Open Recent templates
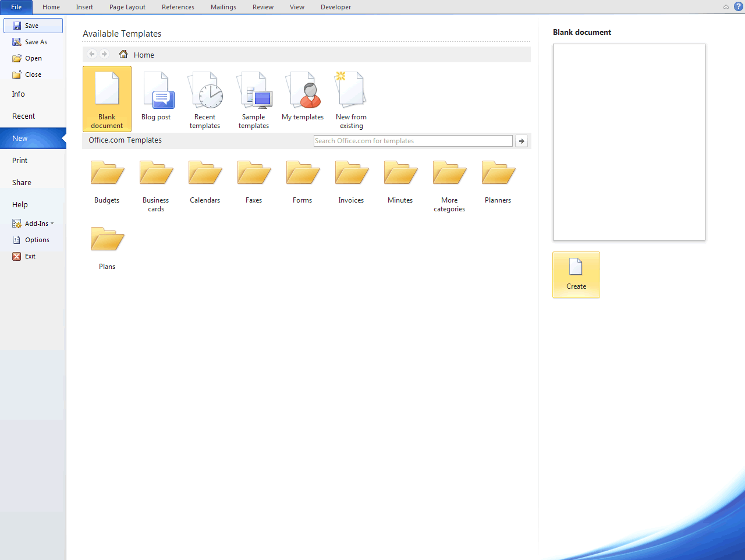 (205, 99)
